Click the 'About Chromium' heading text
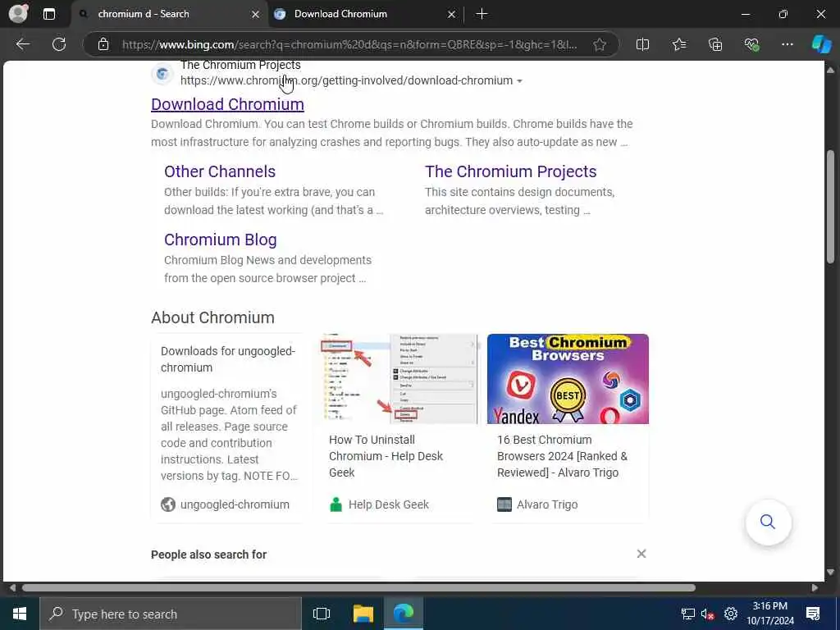Image resolution: width=840 pixels, height=630 pixels. click(x=212, y=317)
